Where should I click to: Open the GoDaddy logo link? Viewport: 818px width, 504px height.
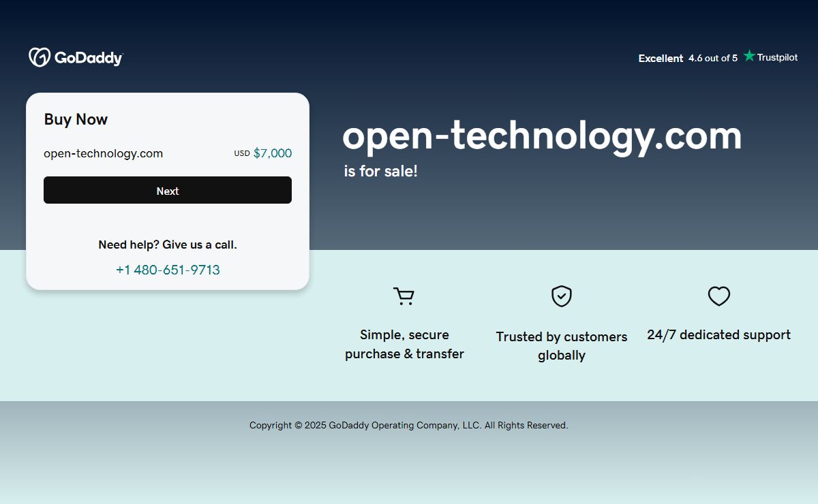76,57
